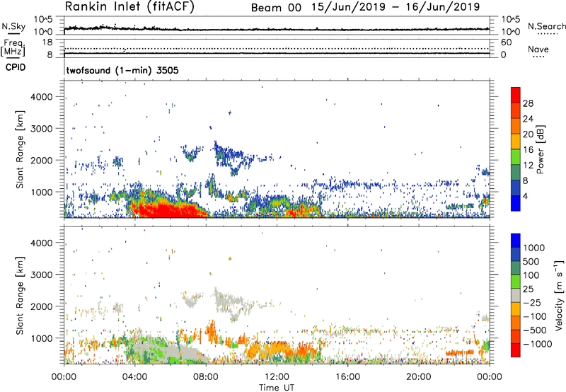Click the '500' tick on velocity colorbar
This screenshot has width=566, height=392.
(531, 261)
